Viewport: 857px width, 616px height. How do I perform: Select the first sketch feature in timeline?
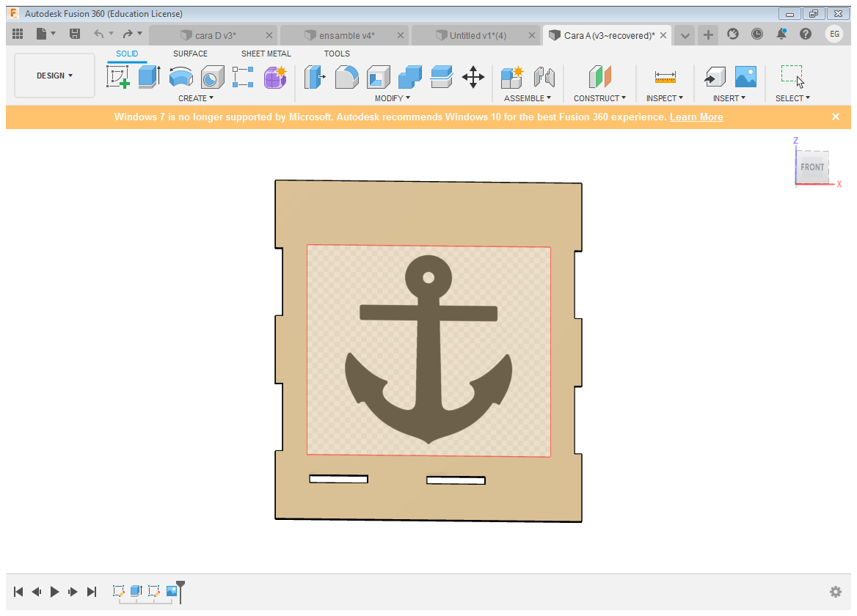pyautogui.click(x=119, y=591)
